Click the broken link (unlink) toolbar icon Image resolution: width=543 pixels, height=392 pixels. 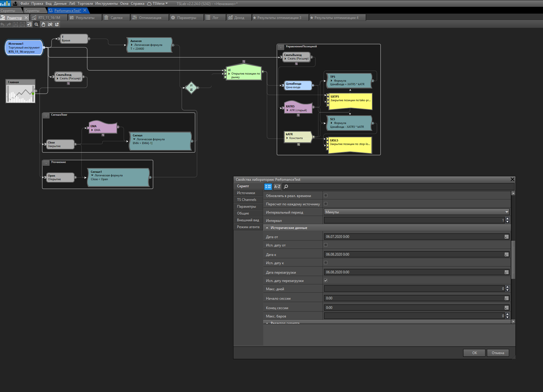coord(50,25)
